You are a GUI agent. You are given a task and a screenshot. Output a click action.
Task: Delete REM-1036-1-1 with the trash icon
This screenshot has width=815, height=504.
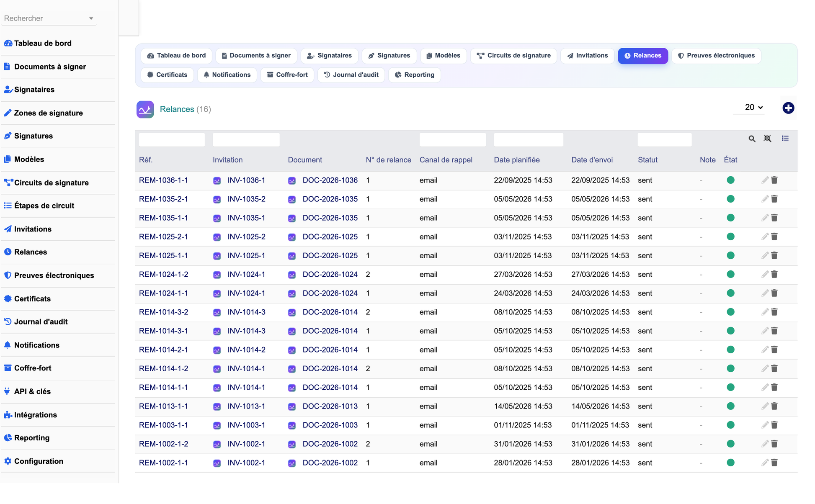(774, 180)
